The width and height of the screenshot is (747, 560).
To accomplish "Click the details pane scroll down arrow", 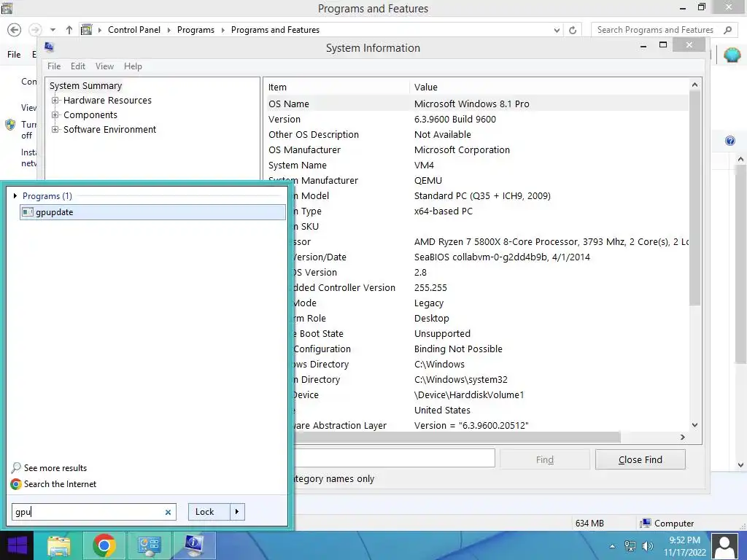I will point(694,425).
